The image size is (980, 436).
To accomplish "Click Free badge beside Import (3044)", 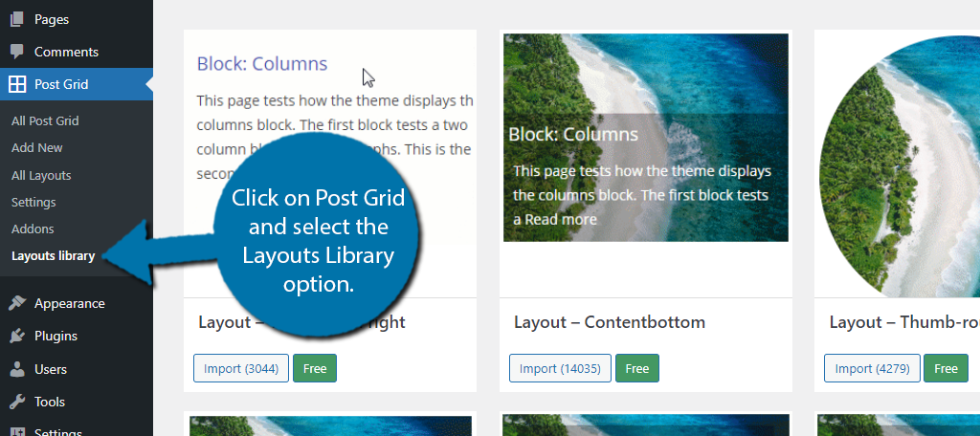I will pyautogui.click(x=315, y=368).
